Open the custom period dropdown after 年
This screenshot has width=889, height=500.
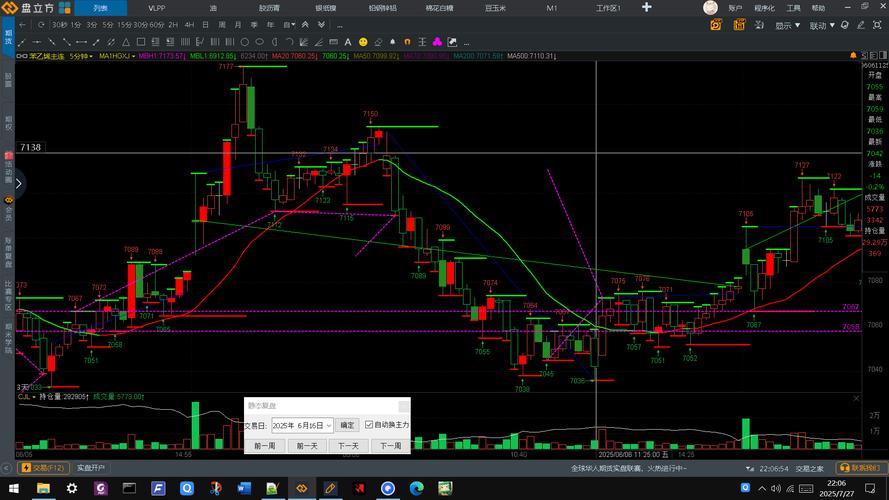289,25
